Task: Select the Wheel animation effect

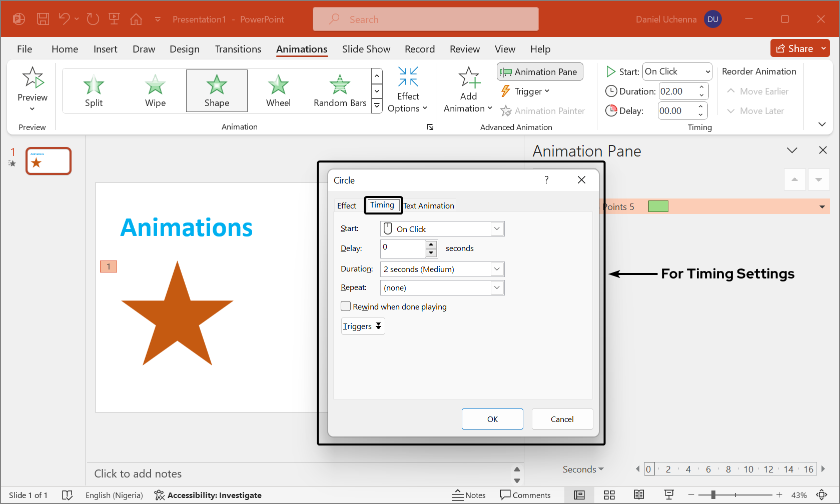Action: [278, 90]
